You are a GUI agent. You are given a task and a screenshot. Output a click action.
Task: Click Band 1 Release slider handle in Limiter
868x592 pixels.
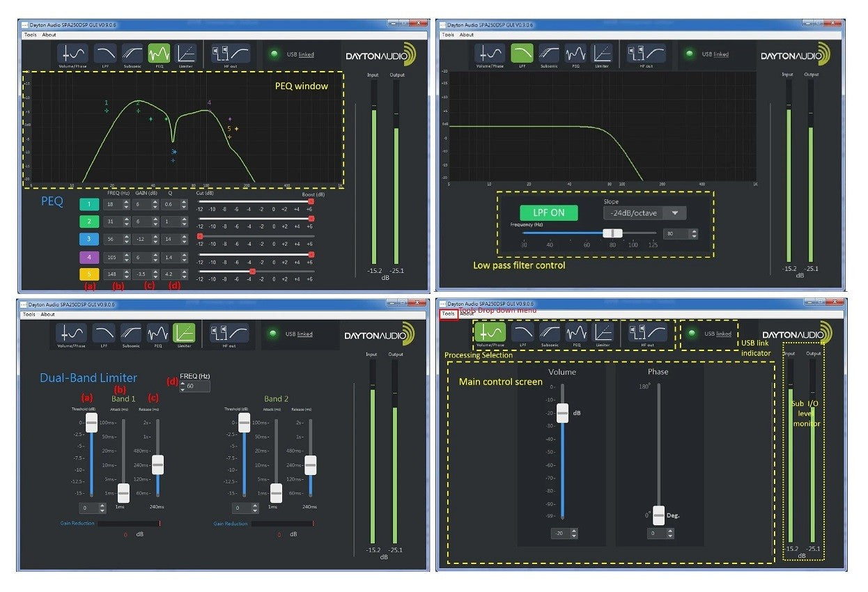pyautogui.click(x=157, y=464)
